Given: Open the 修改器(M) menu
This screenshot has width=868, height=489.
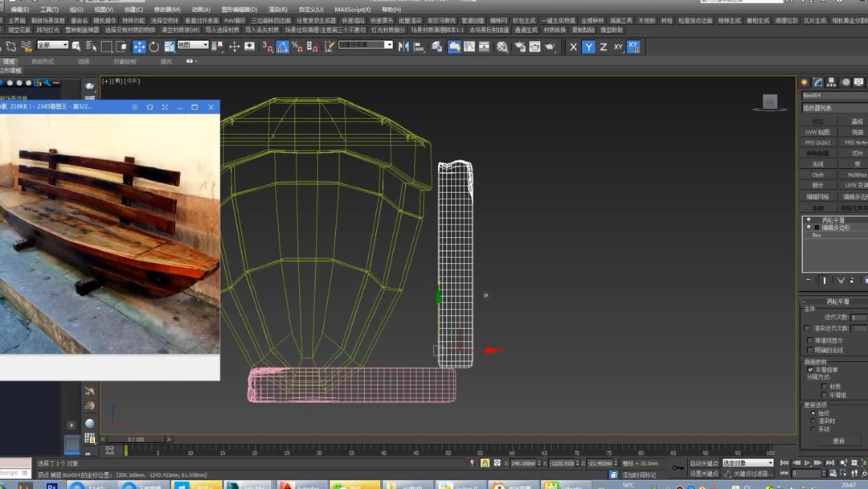Looking at the screenshot, I should point(167,10).
